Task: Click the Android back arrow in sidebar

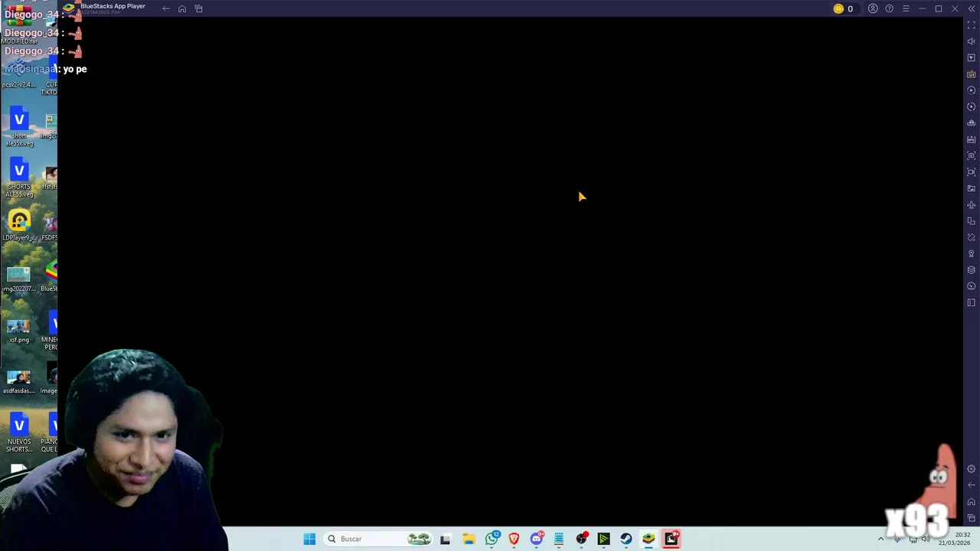Action: 972,485
